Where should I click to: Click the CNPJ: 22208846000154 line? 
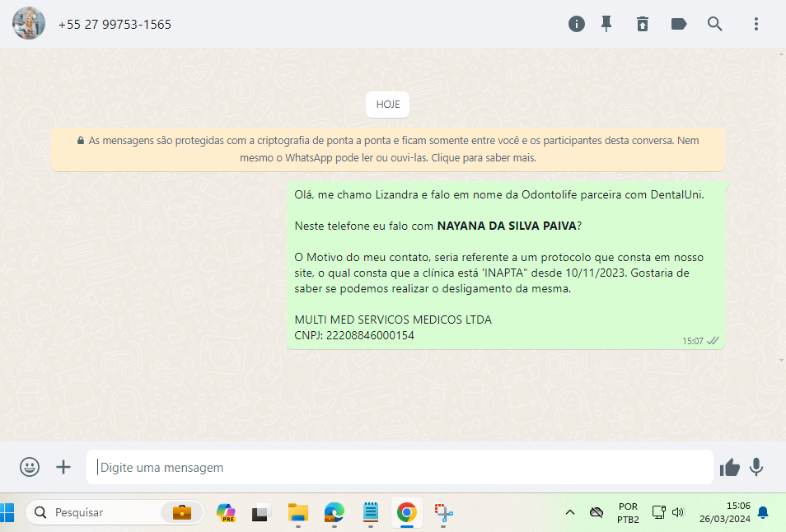(x=354, y=335)
